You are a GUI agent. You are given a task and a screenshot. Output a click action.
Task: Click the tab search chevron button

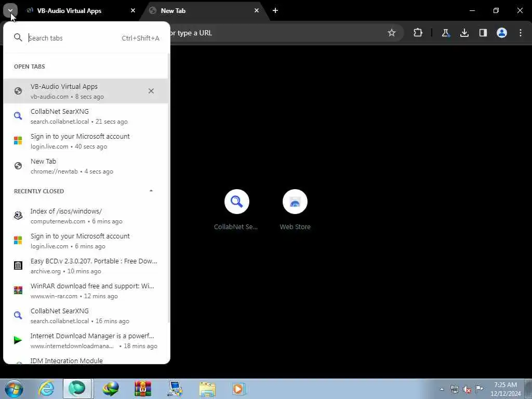pyautogui.click(x=10, y=10)
